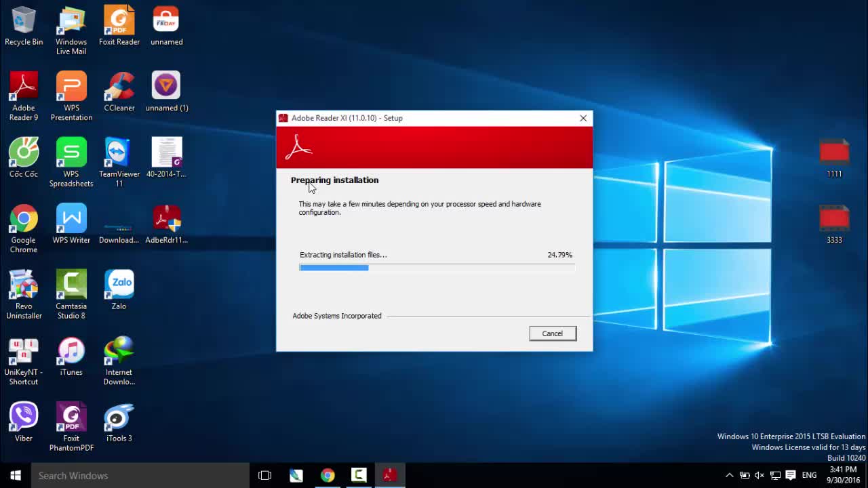Select the Cốc Cốc browser icon
This screenshot has height=488, width=868.
click(24, 157)
